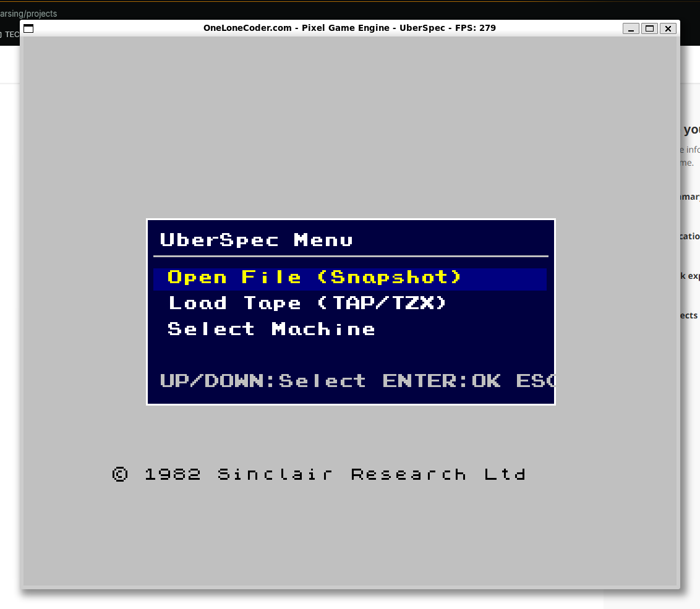Close the UberSpec emulator window

[668, 28]
